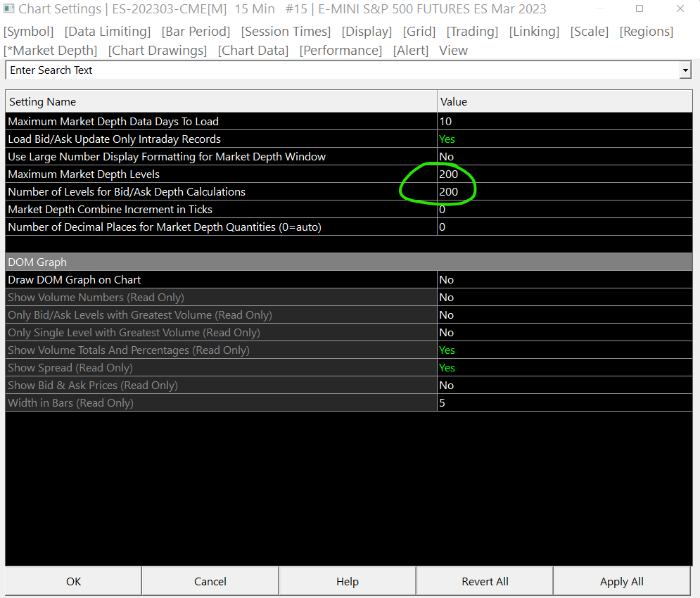Select 'Draw DOM Graph on Chart' label
The height and width of the screenshot is (598, 700).
pos(75,279)
